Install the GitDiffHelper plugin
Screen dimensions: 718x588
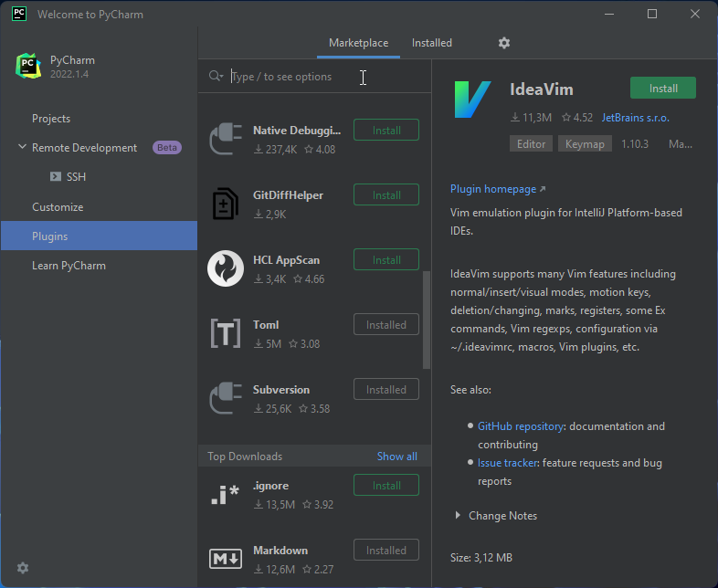[386, 194]
